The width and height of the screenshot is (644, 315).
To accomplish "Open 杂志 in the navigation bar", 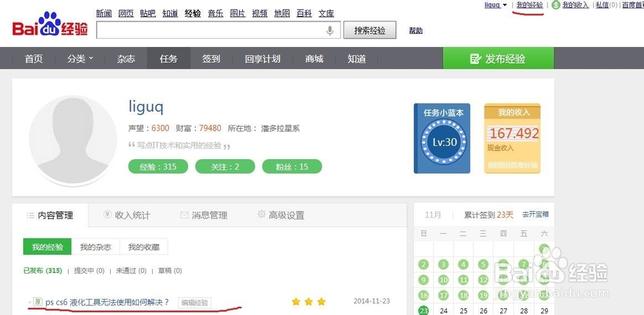I will pyautogui.click(x=126, y=59).
